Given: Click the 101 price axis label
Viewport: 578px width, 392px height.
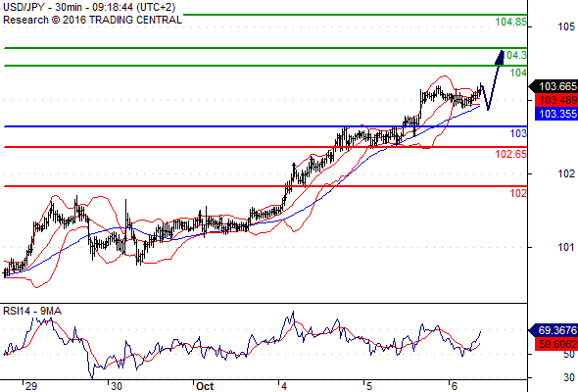Looking at the screenshot, I should (x=566, y=247).
